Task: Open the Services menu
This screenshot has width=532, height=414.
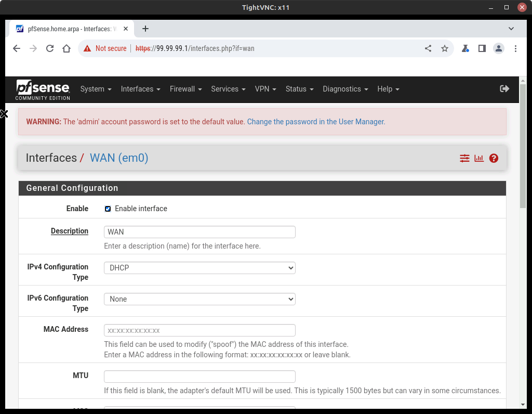Action: point(228,89)
